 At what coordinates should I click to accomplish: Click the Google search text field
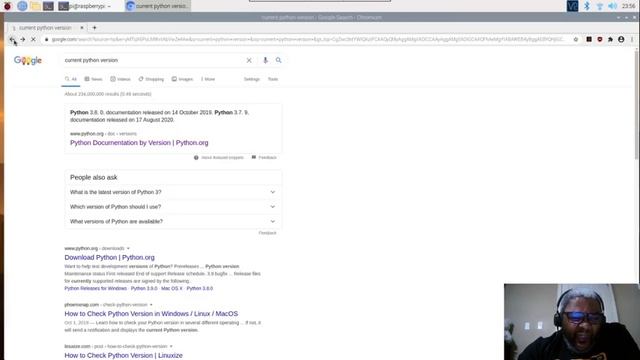pyautogui.click(x=153, y=60)
